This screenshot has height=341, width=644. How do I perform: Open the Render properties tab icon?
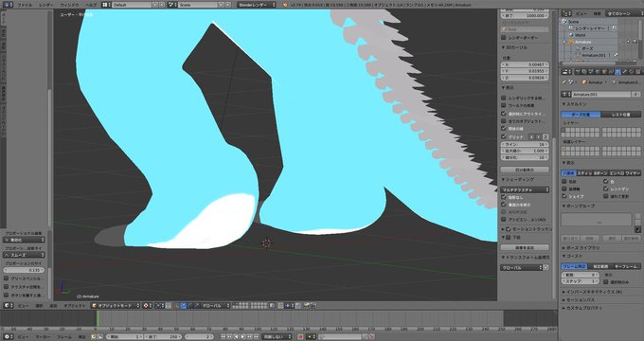(578, 71)
